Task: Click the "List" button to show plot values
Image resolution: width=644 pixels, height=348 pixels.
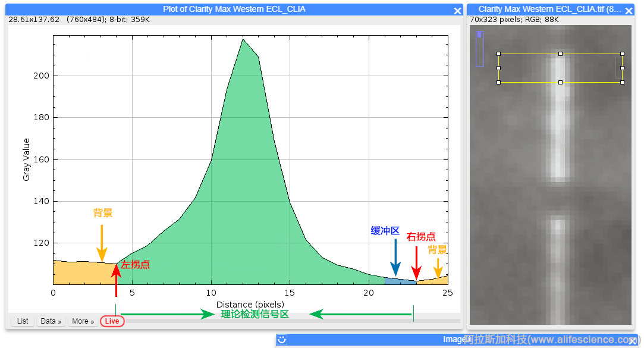Action: (22, 321)
